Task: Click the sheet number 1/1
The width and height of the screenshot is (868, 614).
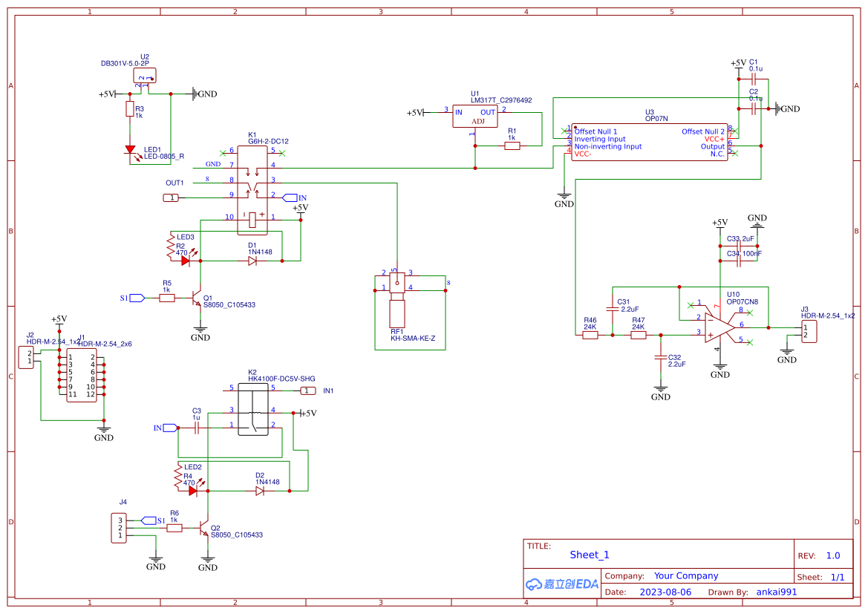Action: coord(838,577)
